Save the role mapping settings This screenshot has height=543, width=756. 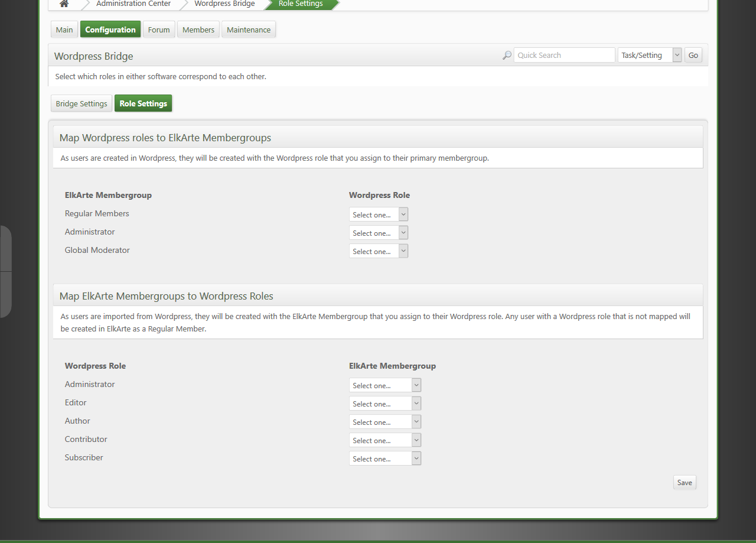tap(685, 483)
